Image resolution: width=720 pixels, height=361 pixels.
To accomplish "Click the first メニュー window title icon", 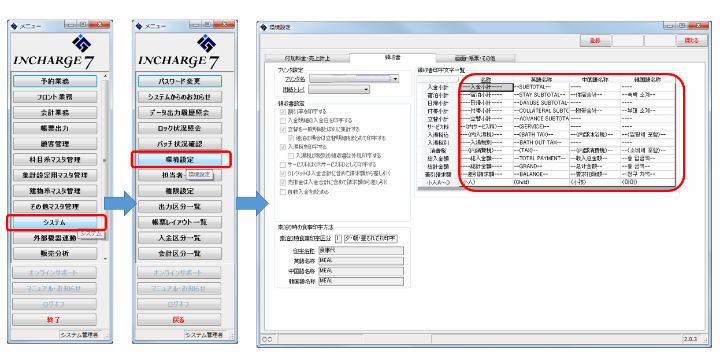I will 14,26.
